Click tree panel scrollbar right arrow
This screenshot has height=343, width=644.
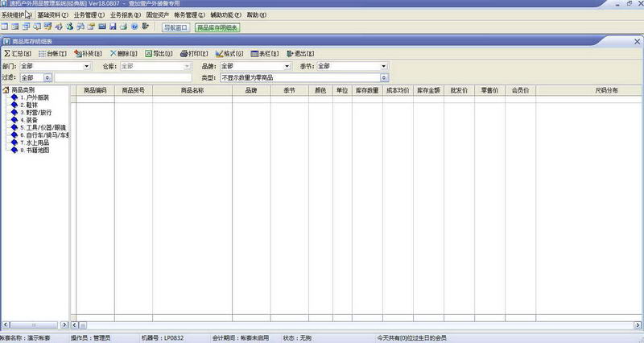(x=64, y=325)
